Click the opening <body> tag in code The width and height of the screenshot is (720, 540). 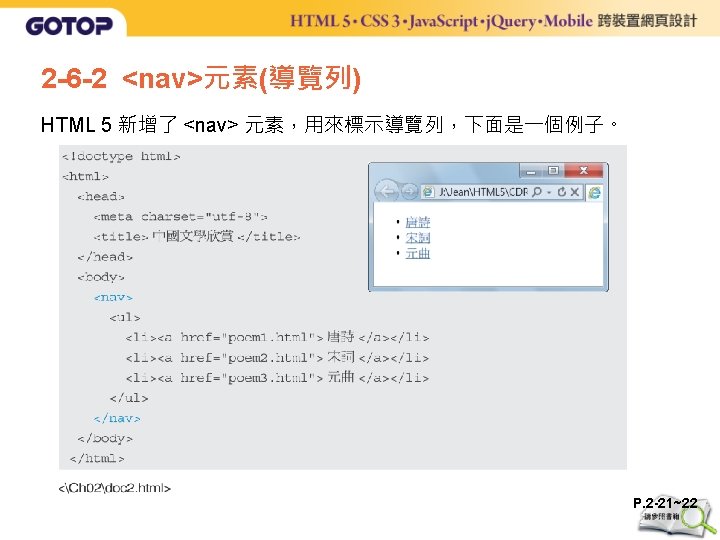[x=101, y=277]
